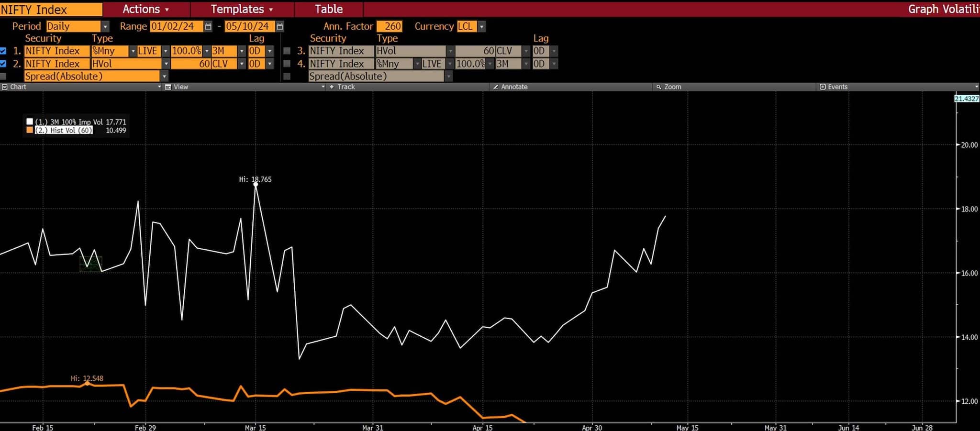
Task: Click the Annotate pencil icon
Action: [x=496, y=87]
